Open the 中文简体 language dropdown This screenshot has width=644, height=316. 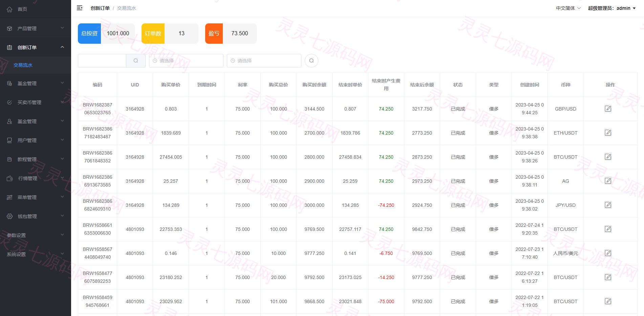568,8
